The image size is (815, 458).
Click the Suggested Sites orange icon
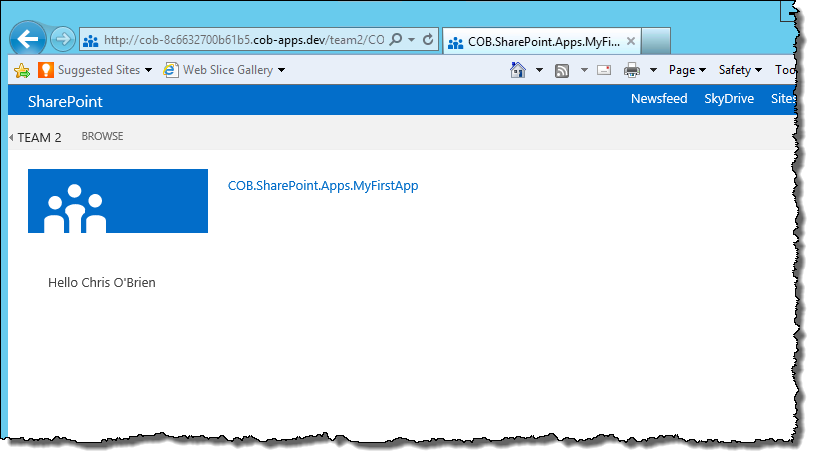pos(46,70)
